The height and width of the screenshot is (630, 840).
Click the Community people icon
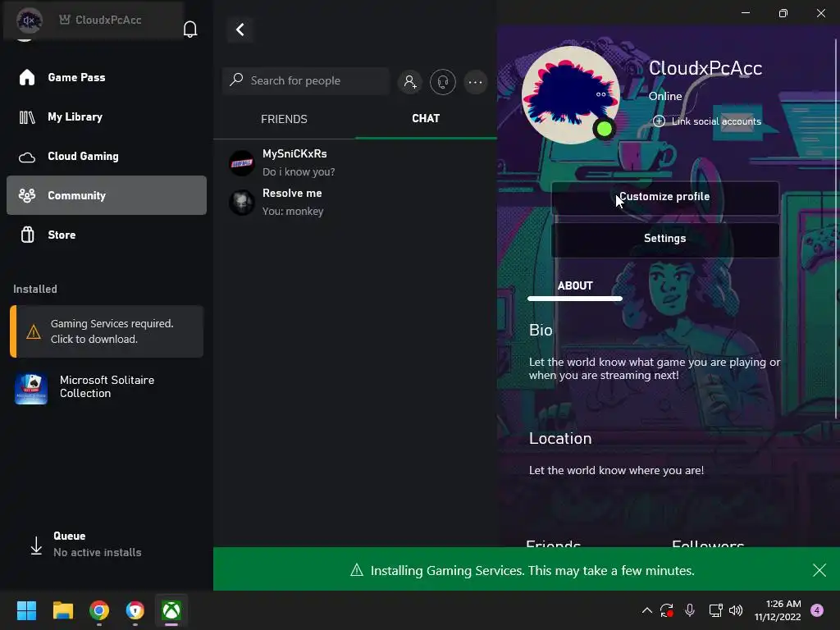(x=27, y=195)
